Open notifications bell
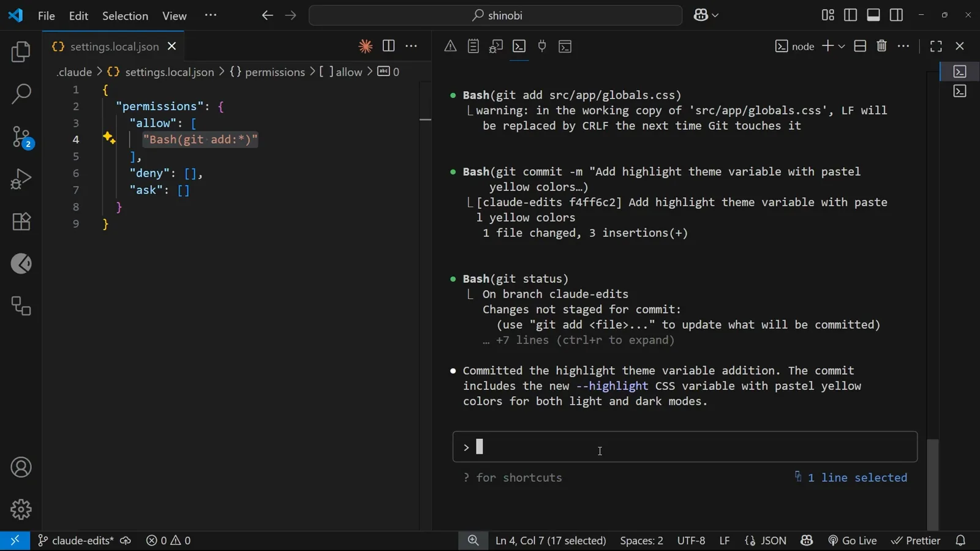 (961, 541)
